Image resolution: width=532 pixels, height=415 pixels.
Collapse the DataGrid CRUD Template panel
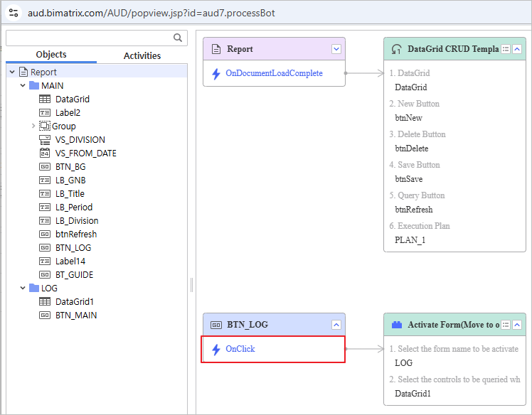click(x=517, y=49)
